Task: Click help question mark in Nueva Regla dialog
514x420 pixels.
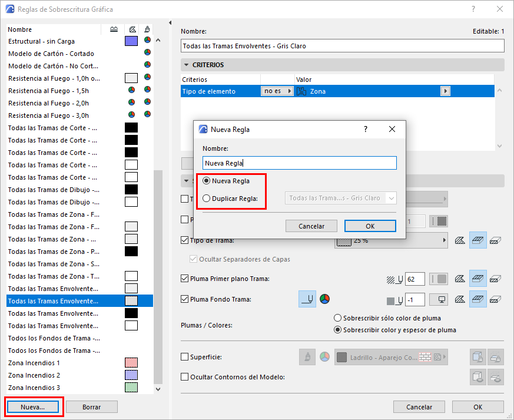Action: [x=366, y=129]
